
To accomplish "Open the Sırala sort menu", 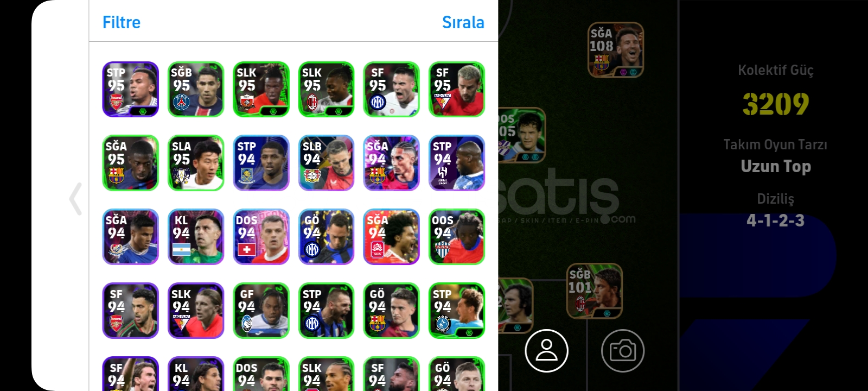I will pos(463,22).
